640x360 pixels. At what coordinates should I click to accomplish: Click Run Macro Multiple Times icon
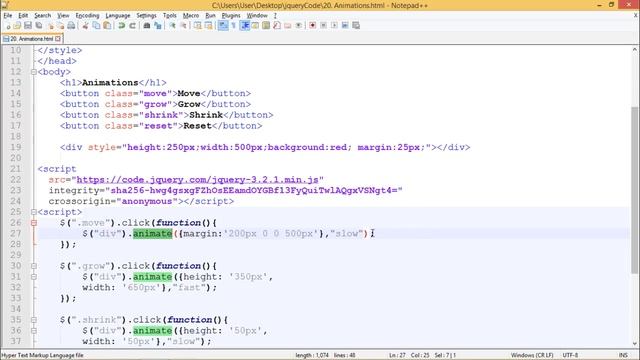tap(345, 26)
